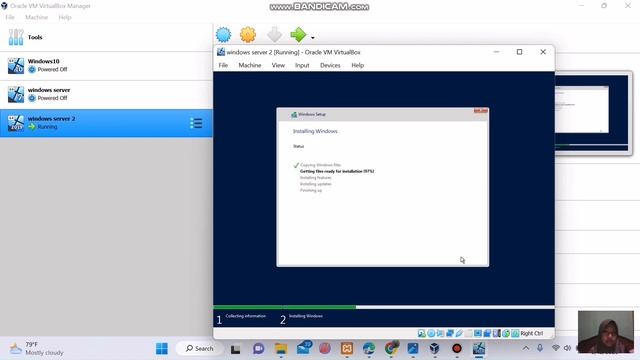The image size is (640, 360).
Task: Click step 1 'Collecting information' label
Action: [246, 316]
